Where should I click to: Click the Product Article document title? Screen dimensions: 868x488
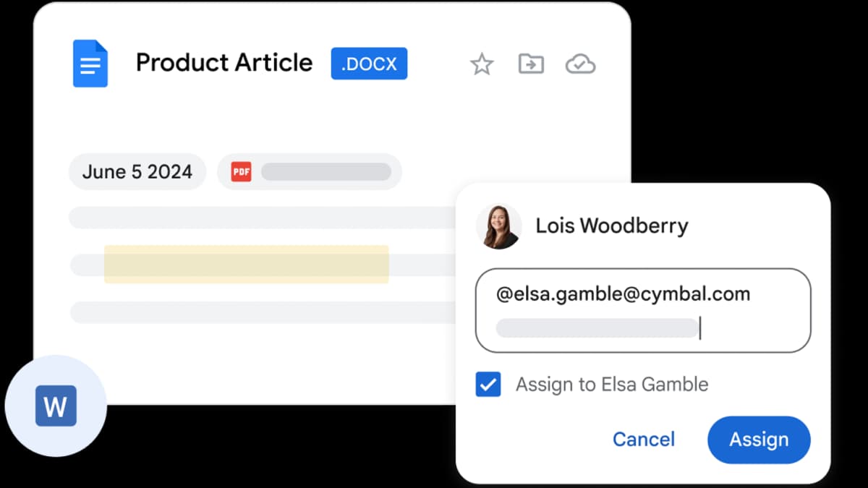[224, 63]
